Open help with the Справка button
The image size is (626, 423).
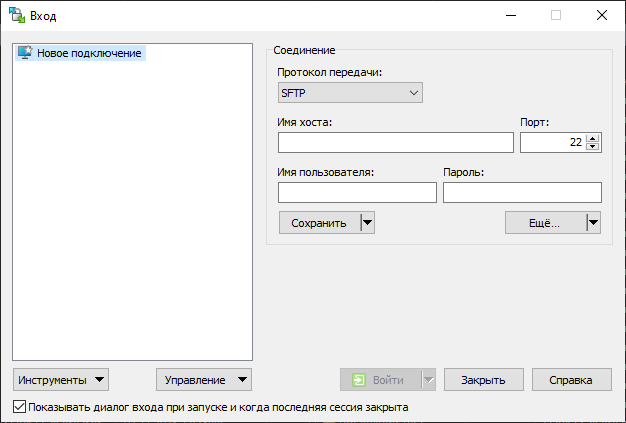tap(572, 380)
